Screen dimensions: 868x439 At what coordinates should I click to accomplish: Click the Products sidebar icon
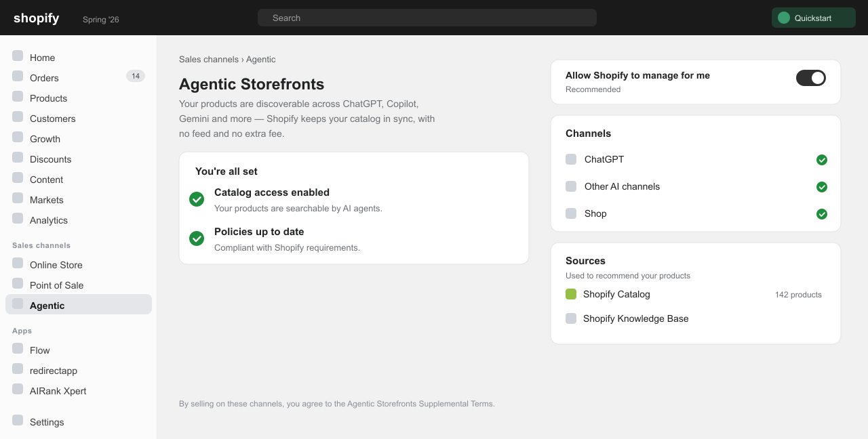pos(18,96)
